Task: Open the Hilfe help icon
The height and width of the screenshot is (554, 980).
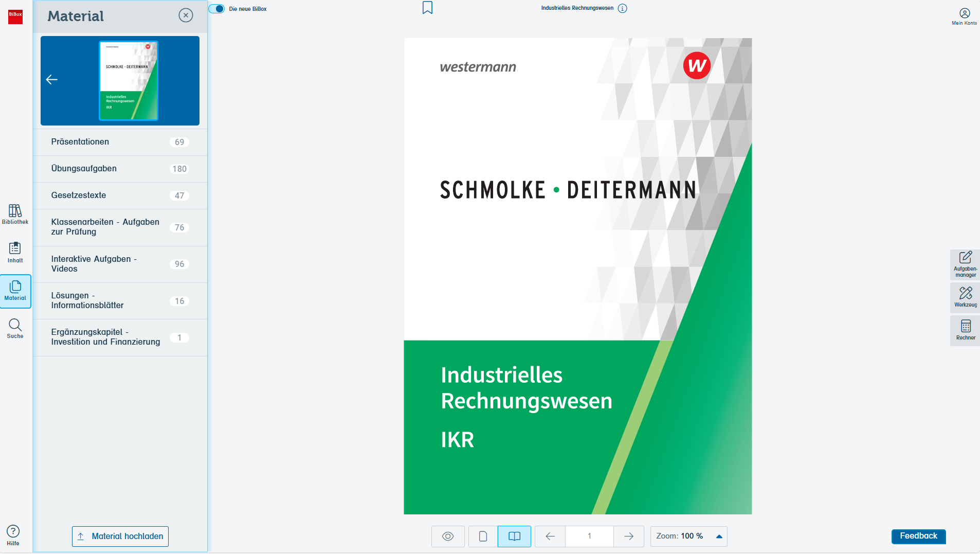Action: click(x=13, y=535)
